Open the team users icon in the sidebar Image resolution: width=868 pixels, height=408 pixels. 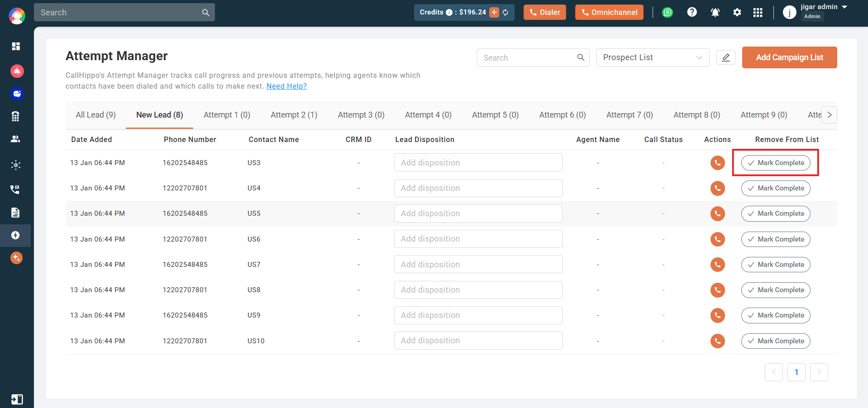click(x=16, y=139)
